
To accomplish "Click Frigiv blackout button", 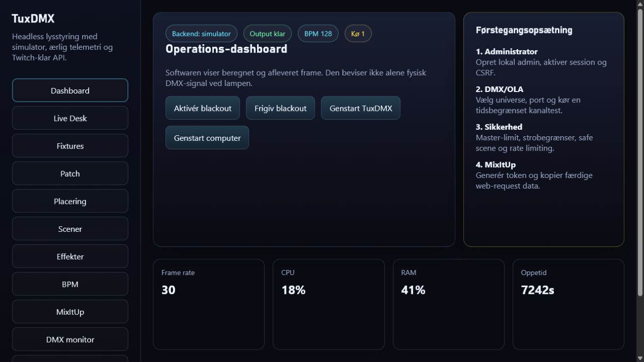I will click(x=281, y=108).
